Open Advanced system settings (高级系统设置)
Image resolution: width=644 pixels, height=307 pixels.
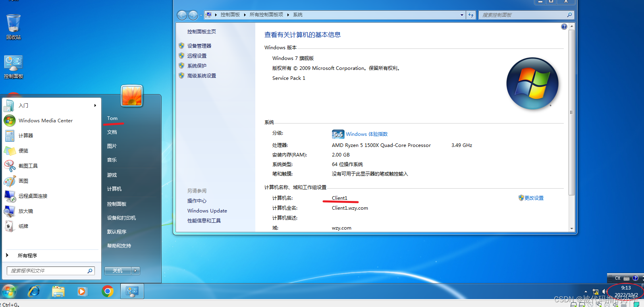(202, 76)
